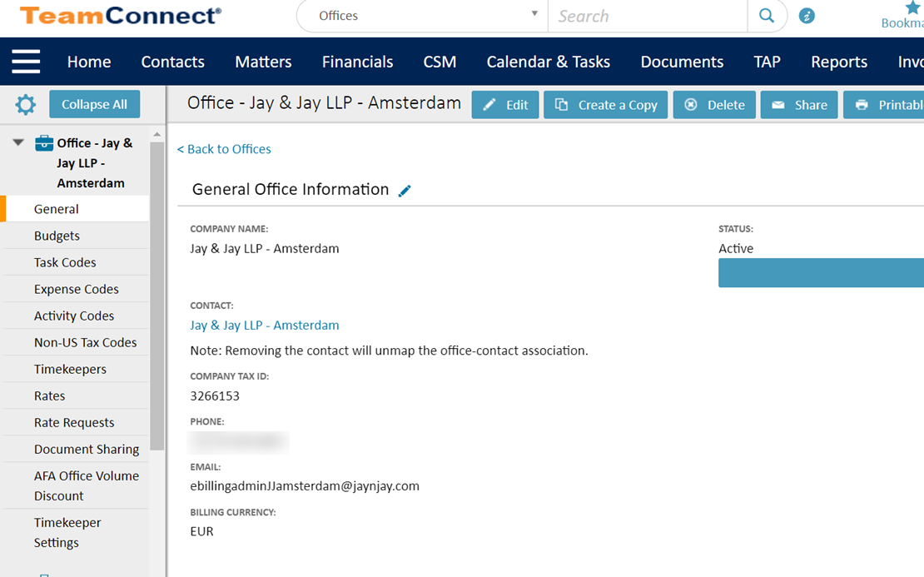This screenshot has height=577, width=924.
Task: Open the hamburger navigation menu
Action: [26, 61]
